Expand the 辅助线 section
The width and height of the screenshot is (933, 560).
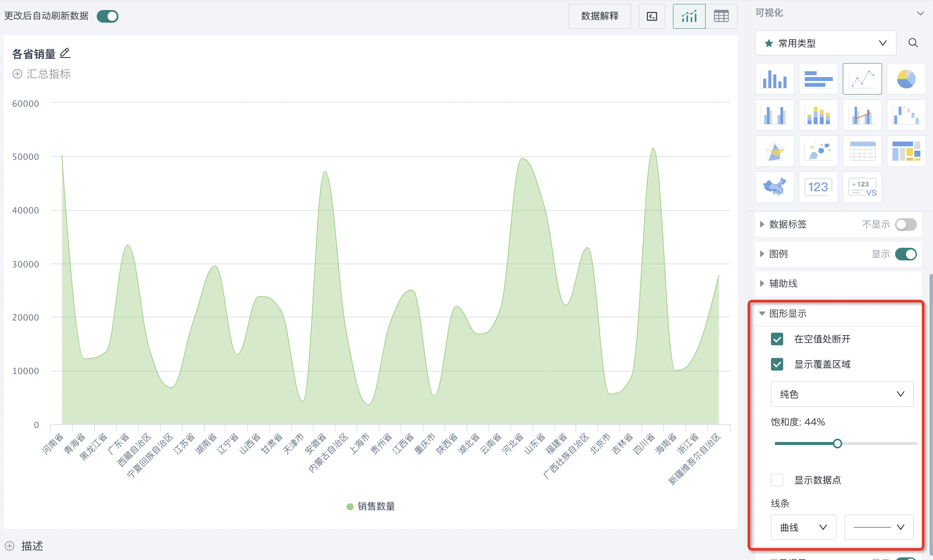coord(783,283)
